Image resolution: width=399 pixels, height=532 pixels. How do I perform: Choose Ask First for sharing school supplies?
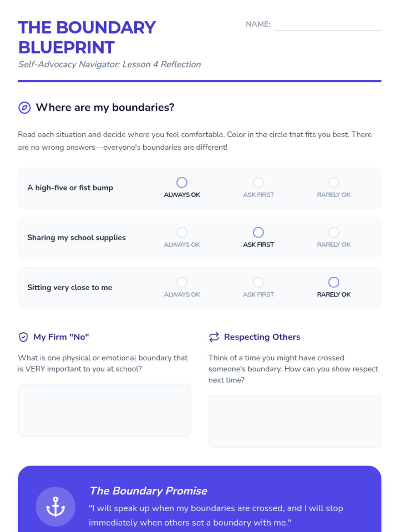(x=258, y=232)
